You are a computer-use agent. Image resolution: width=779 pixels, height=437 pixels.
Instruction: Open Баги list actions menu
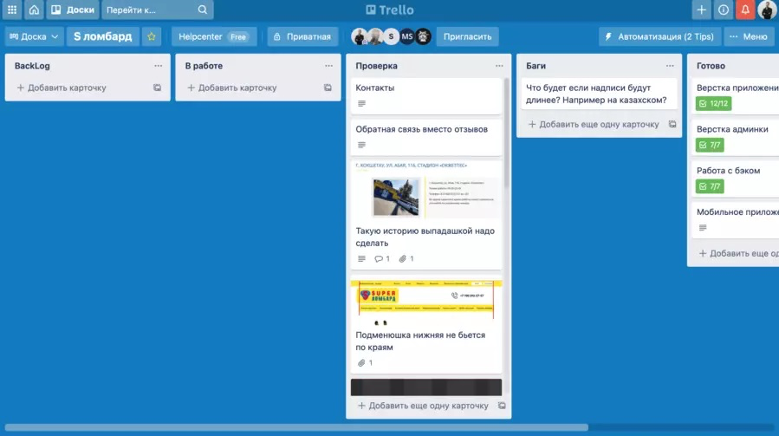pos(670,66)
